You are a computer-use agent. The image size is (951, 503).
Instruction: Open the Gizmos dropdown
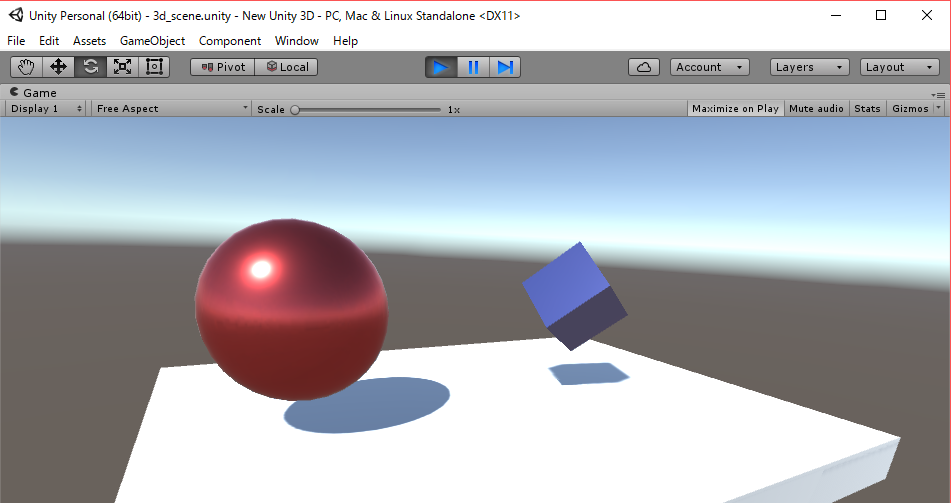[x=914, y=108]
